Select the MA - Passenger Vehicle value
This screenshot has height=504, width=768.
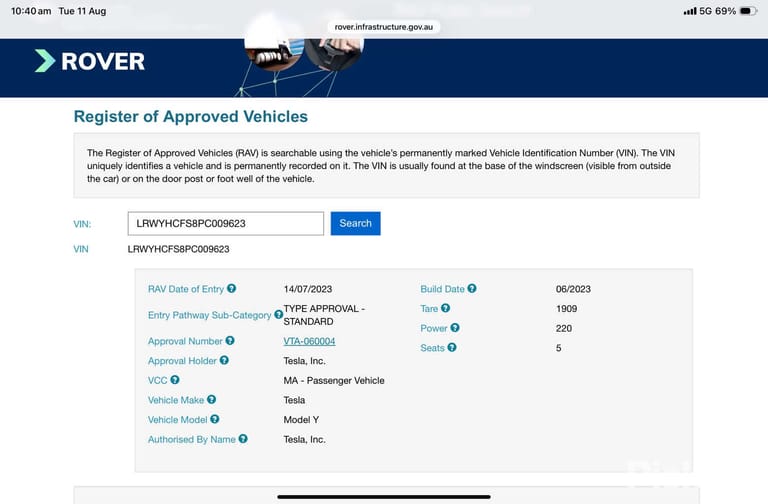point(334,381)
